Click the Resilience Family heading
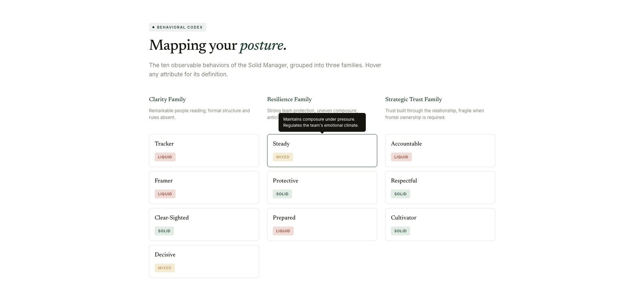Viewport: 644px width, 281px height. tap(289, 99)
